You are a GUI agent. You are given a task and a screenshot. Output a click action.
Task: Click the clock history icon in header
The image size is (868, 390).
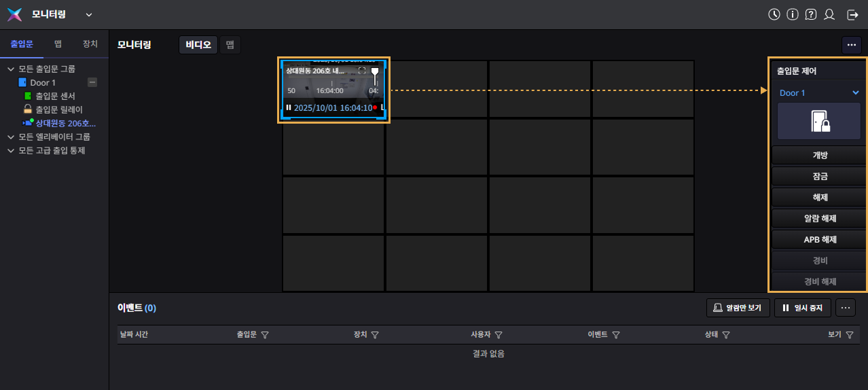pyautogui.click(x=774, y=14)
